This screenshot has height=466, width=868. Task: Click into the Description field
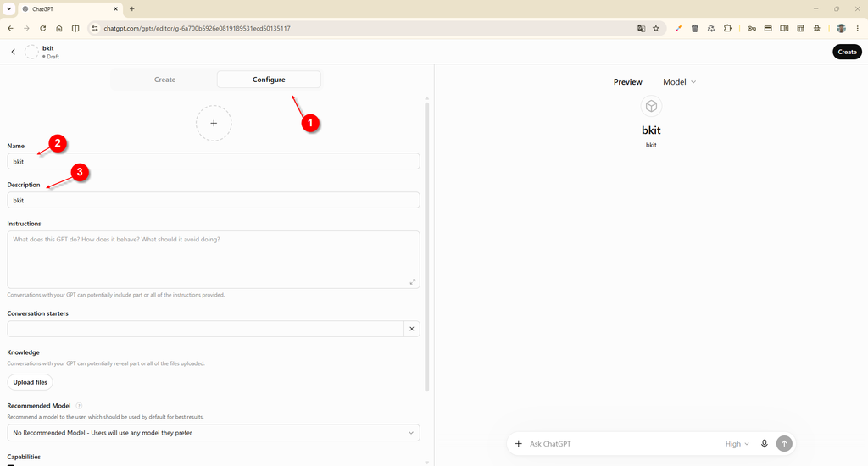click(214, 200)
